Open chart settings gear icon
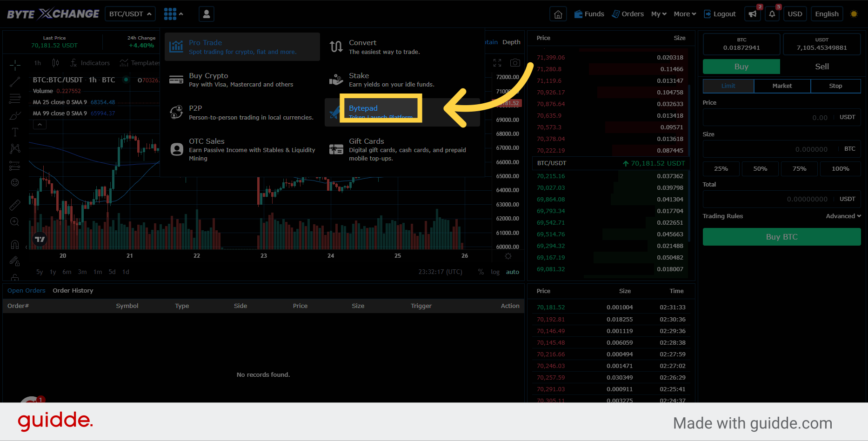The width and height of the screenshot is (868, 441). click(508, 256)
